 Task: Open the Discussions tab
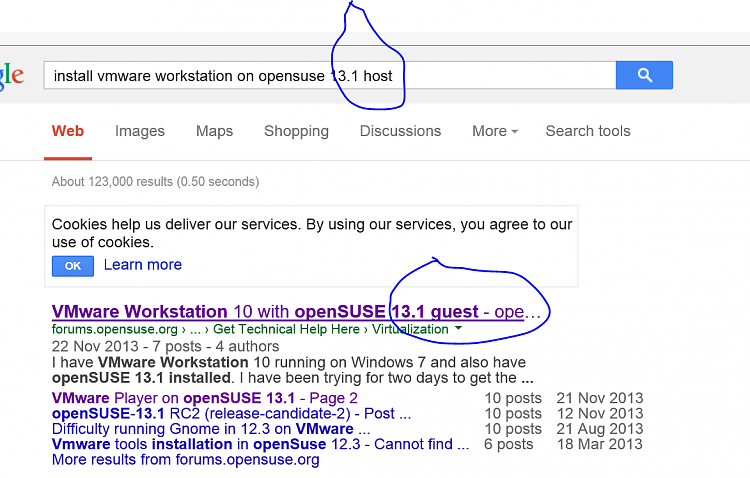[x=400, y=131]
